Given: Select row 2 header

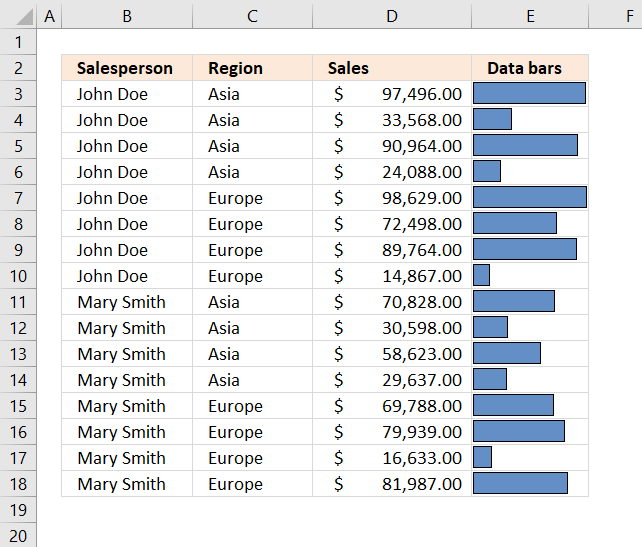Looking at the screenshot, I should [18, 68].
